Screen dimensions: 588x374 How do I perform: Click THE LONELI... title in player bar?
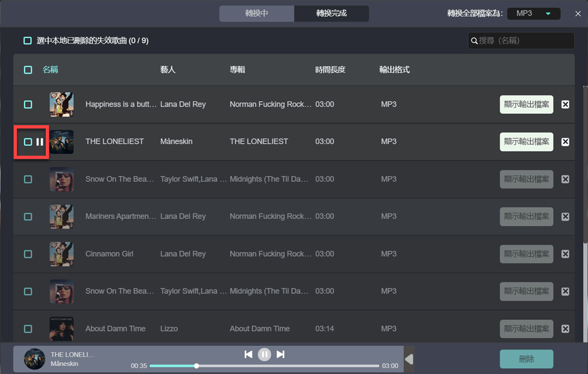72,354
